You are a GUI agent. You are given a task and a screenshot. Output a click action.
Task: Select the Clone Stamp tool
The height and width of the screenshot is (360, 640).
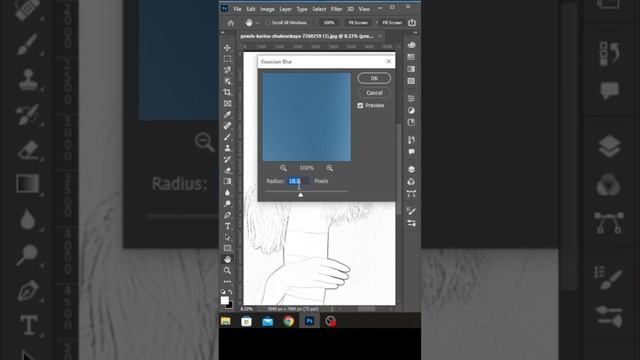pyautogui.click(x=227, y=148)
